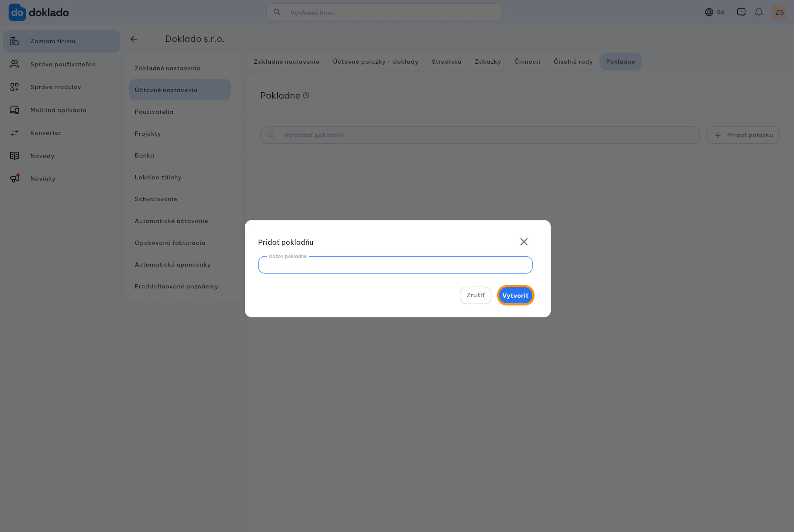Focus the Názov pokladne input field
Image resolution: width=794 pixels, height=532 pixels.
click(395, 265)
